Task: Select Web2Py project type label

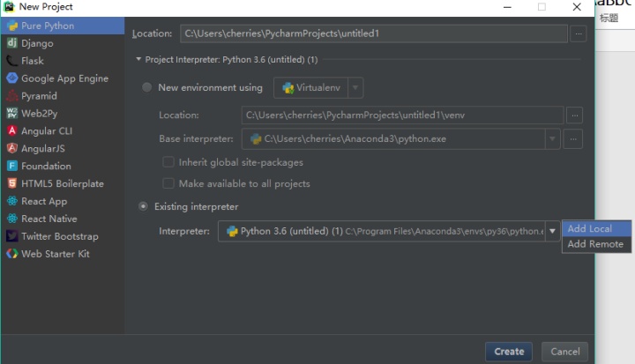Action: pyautogui.click(x=40, y=114)
